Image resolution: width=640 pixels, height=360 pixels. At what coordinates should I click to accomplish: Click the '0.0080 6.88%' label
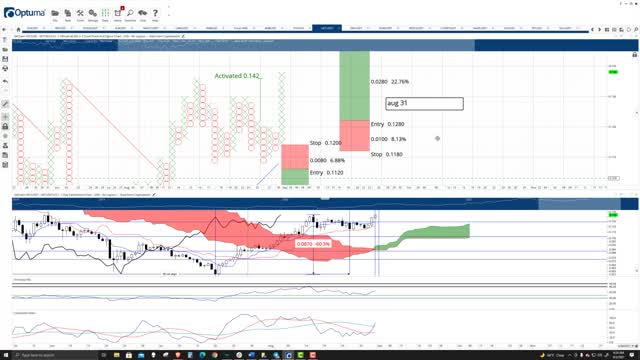pos(327,160)
